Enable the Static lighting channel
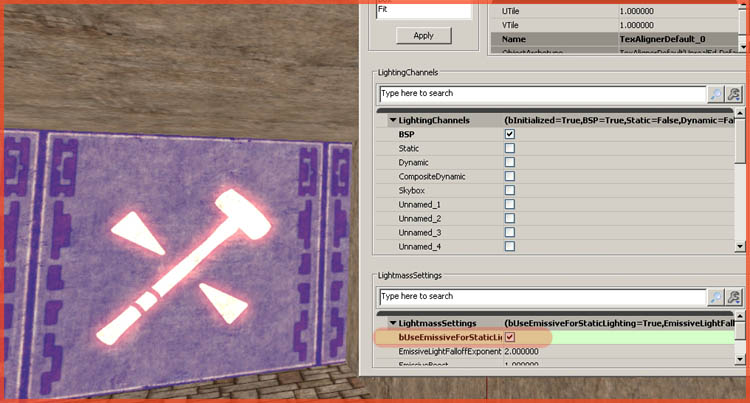Viewport: 750px width, 403px height. point(510,148)
